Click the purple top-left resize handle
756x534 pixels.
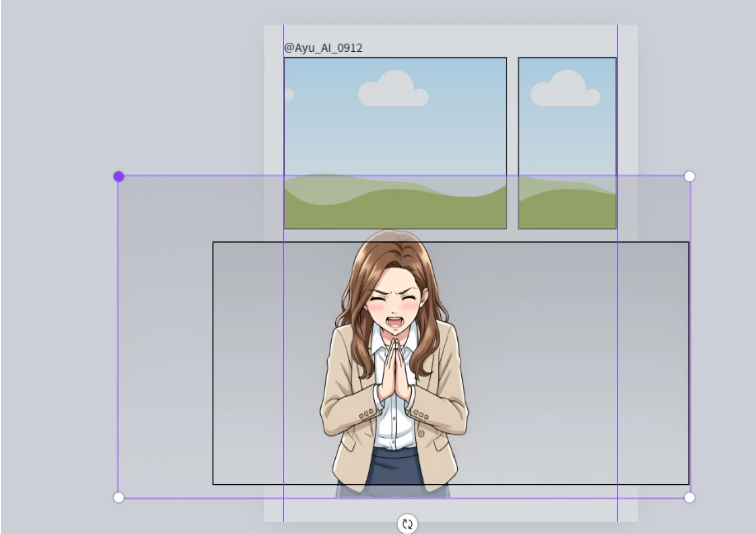pyautogui.click(x=119, y=176)
